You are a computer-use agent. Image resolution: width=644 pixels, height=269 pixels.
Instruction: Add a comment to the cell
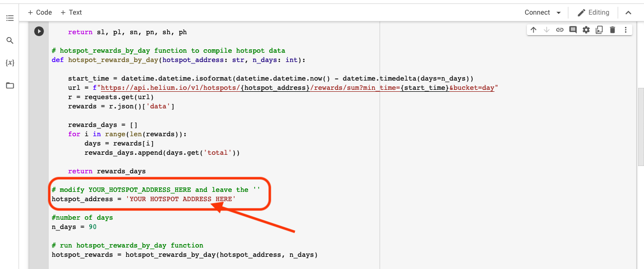573,30
